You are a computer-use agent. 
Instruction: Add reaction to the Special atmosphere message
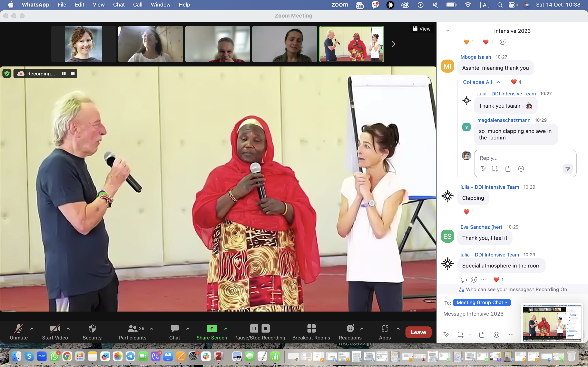tap(474, 280)
